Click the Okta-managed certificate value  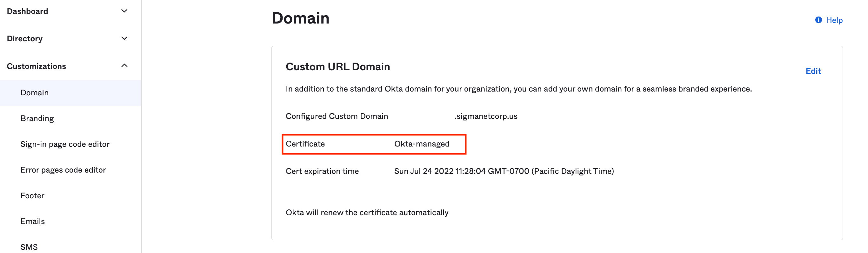(422, 144)
